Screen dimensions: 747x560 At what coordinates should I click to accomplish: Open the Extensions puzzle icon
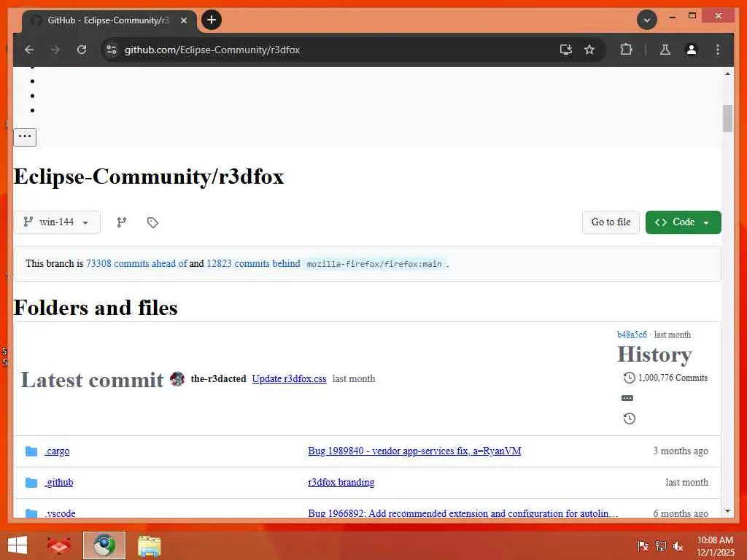click(x=626, y=50)
